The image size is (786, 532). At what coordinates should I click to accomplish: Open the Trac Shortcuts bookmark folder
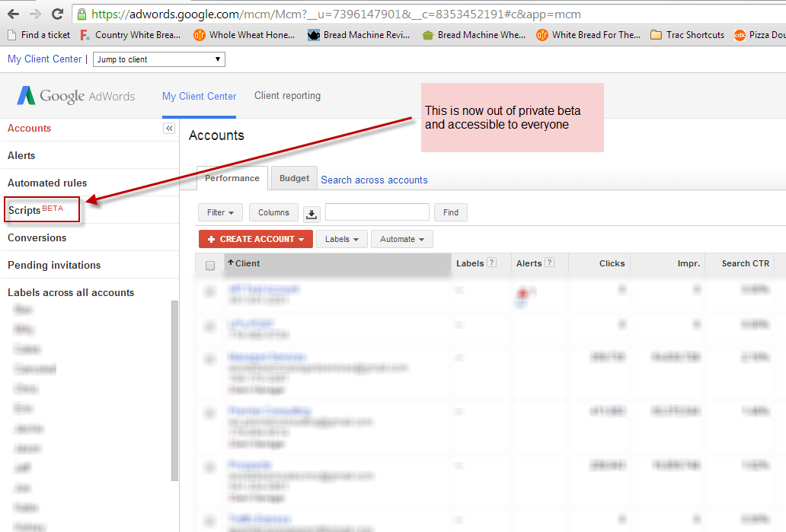[687, 35]
